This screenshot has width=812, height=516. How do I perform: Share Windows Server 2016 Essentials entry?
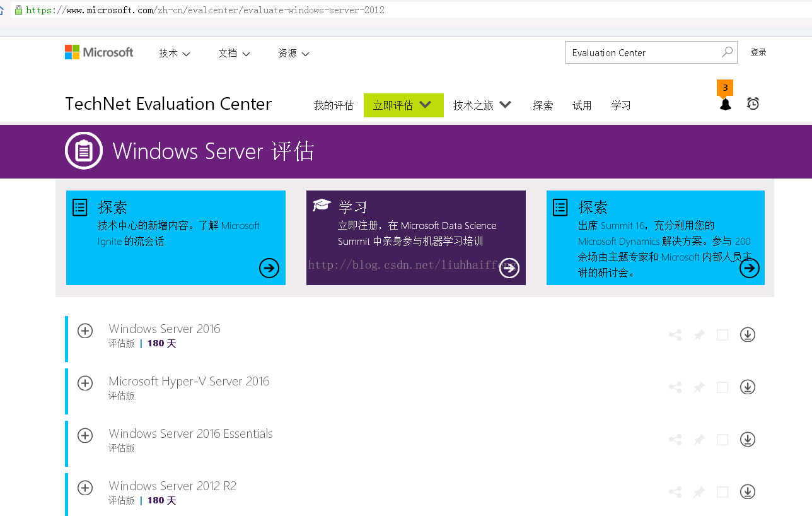click(x=675, y=440)
